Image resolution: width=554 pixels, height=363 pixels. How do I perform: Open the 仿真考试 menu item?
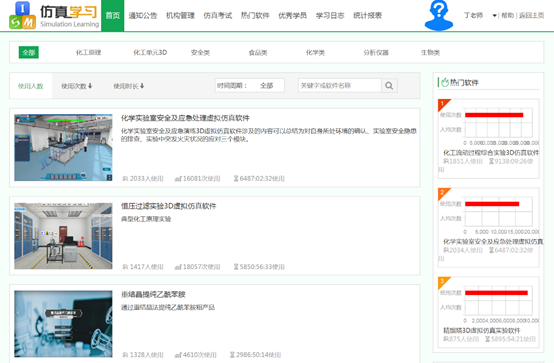tap(218, 16)
